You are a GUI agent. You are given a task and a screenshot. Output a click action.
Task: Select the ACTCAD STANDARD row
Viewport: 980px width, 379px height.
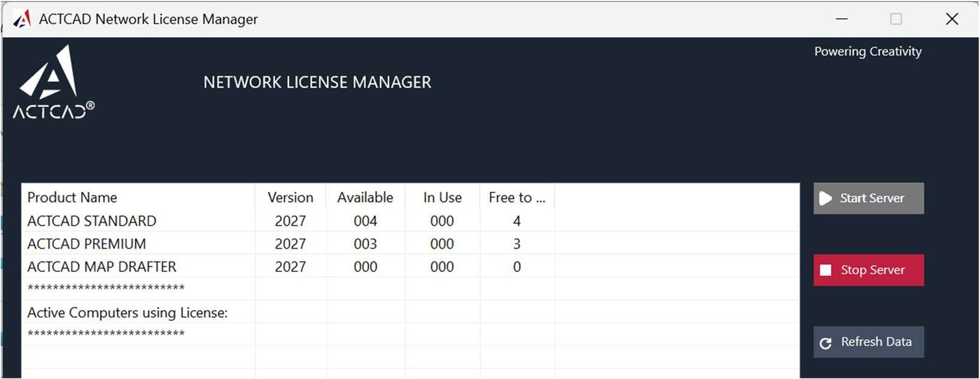click(410, 221)
